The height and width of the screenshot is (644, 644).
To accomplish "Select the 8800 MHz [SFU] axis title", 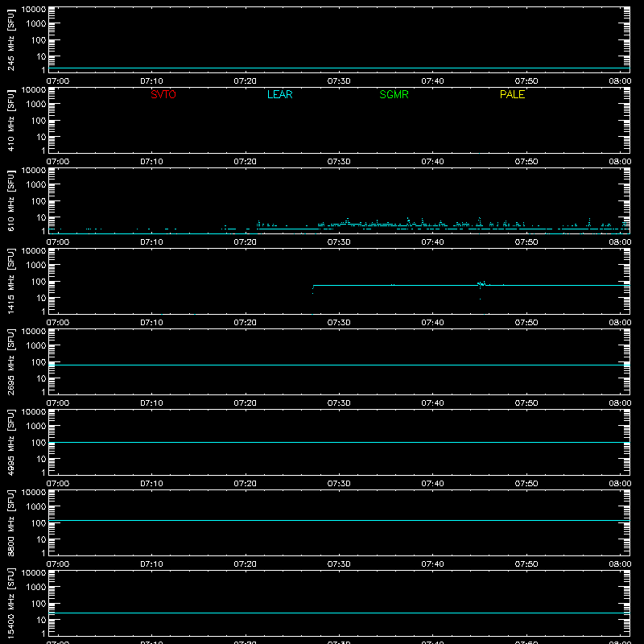I will pyautogui.click(x=10, y=522).
